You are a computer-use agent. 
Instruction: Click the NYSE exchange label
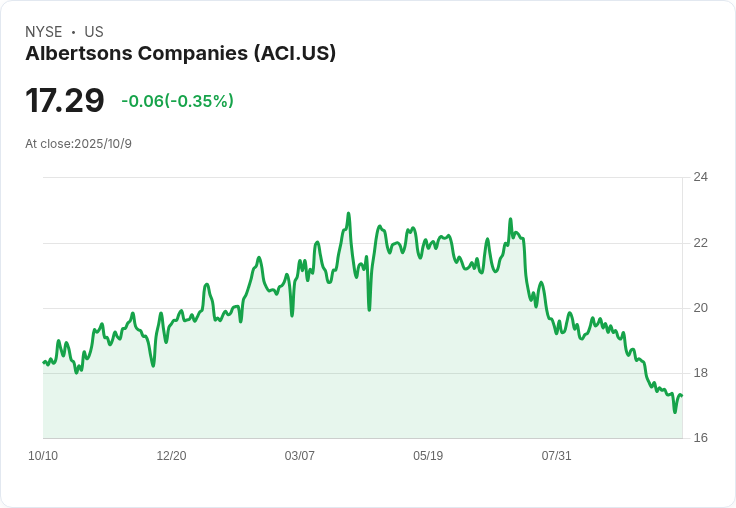pyautogui.click(x=43, y=32)
